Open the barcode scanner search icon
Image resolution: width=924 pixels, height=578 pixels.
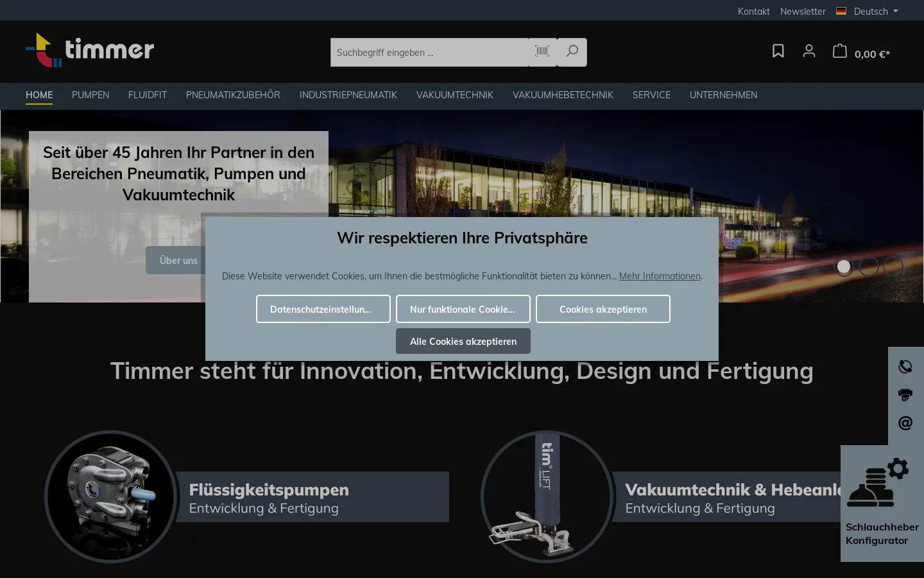tap(542, 51)
